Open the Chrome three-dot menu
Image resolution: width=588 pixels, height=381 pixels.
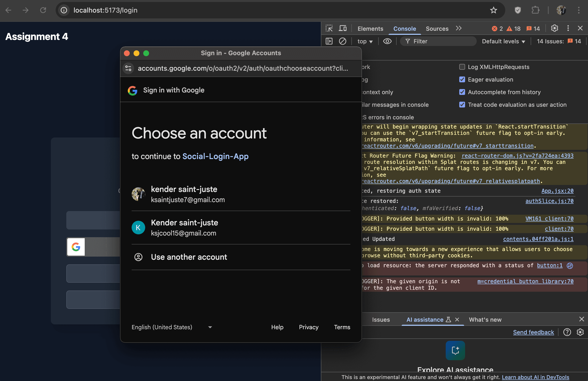click(579, 10)
